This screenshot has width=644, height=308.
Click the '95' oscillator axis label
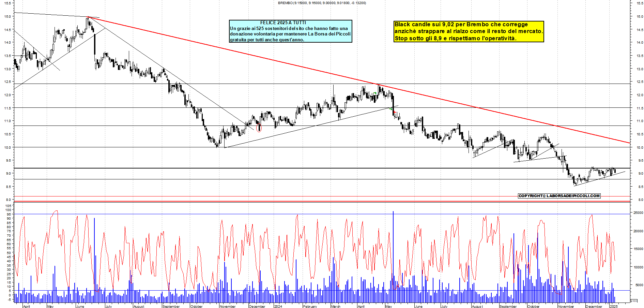(9, 214)
